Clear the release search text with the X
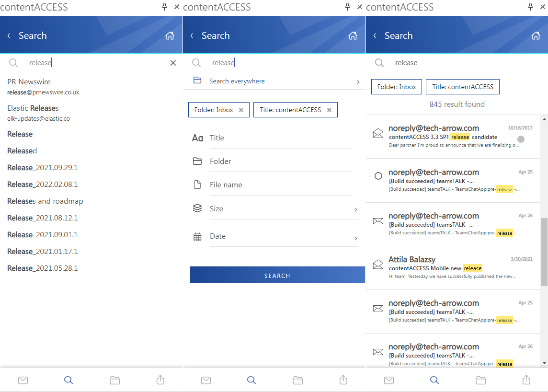This screenshot has height=392, width=548. 172,62
